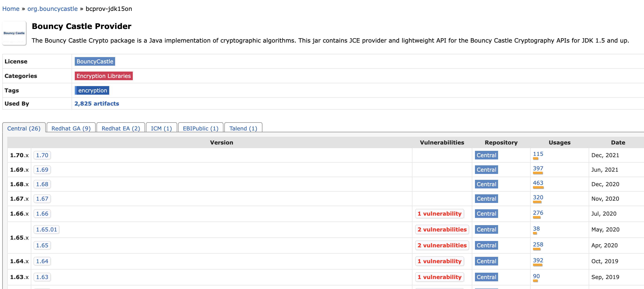View 2 vulnerabilities for version 1.65.01
This screenshot has height=289, width=644.
[x=442, y=229]
